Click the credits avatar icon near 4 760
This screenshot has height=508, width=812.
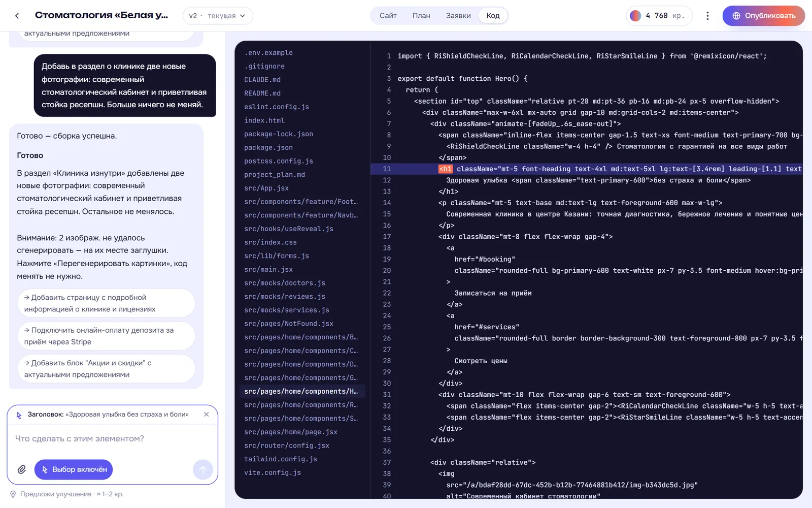(x=635, y=16)
